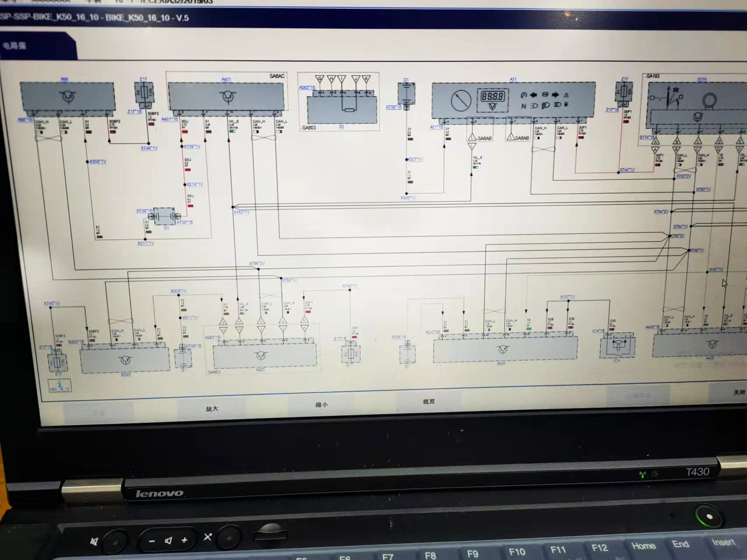Open the X746*1V connector link

click(149, 148)
